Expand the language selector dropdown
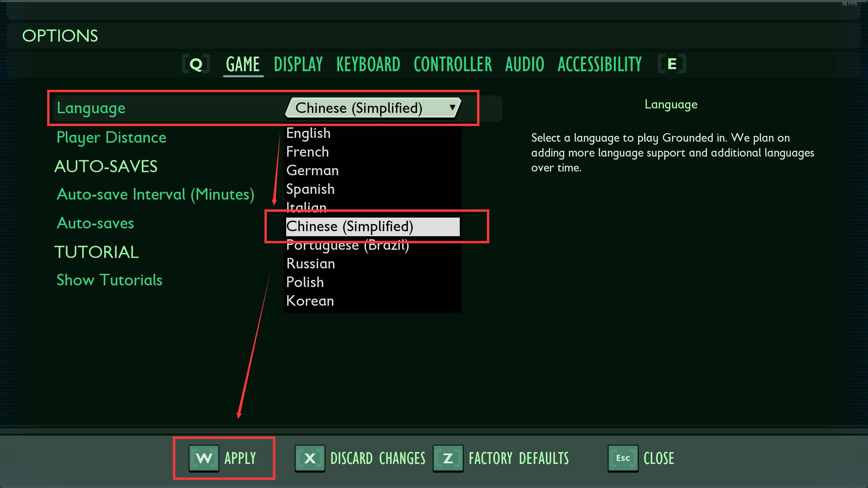 [x=373, y=108]
